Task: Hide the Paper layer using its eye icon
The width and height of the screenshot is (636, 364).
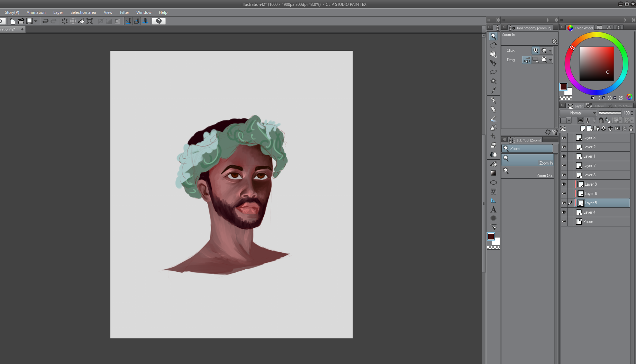Action: click(x=564, y=222)
